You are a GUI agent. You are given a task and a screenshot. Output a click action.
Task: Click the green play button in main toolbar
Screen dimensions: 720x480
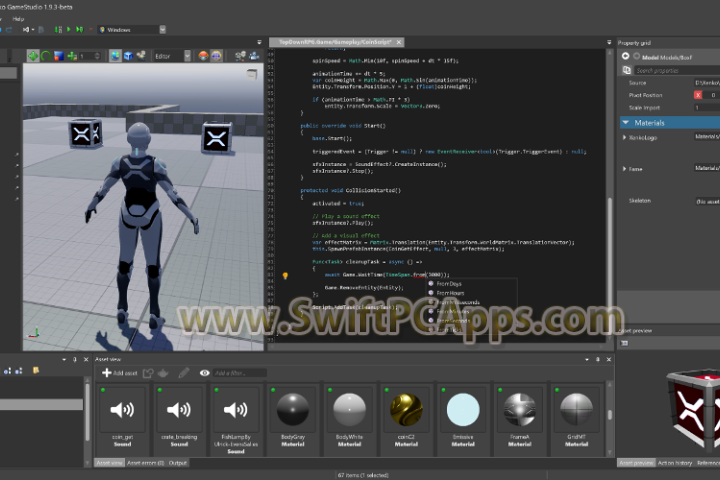pos(69,29)
